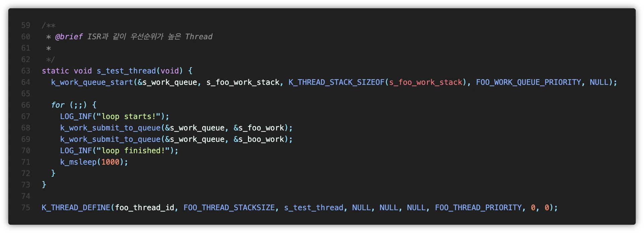Click the k_work_queue_start function call
This screenshot has width=644, height=233.
point(92,82)
